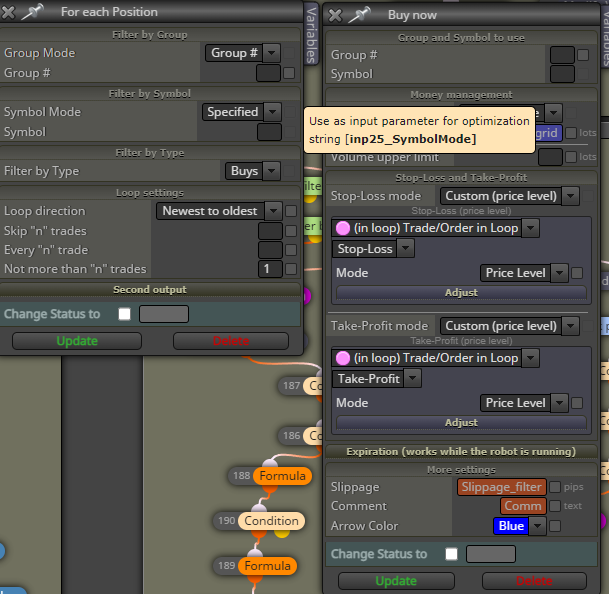The width and height of the screenshot is (609, 594).
Task: Click the pink loop marker in Take-Profit source
Action: pyautogui.click(x=343, y=358)
